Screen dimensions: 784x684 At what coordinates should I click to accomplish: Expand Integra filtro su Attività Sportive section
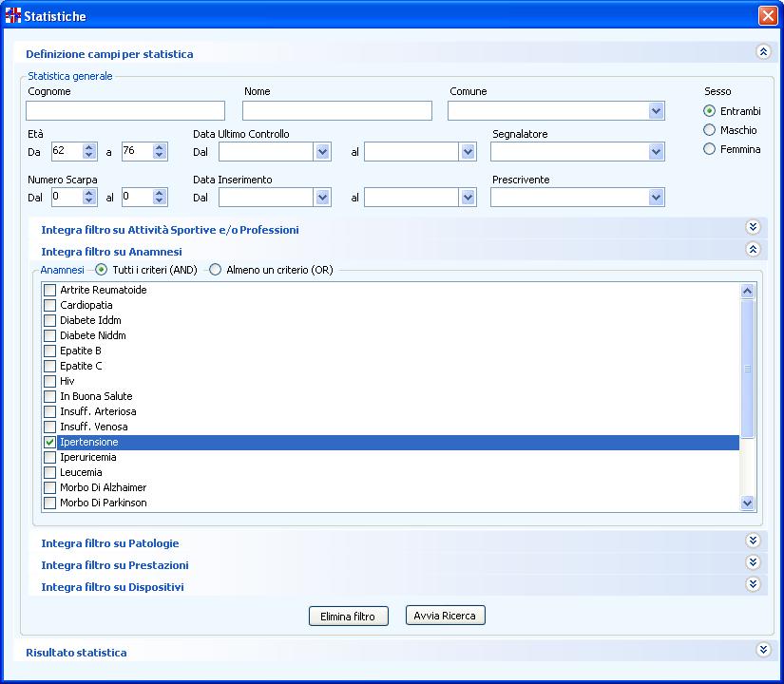tap(753, 228)
